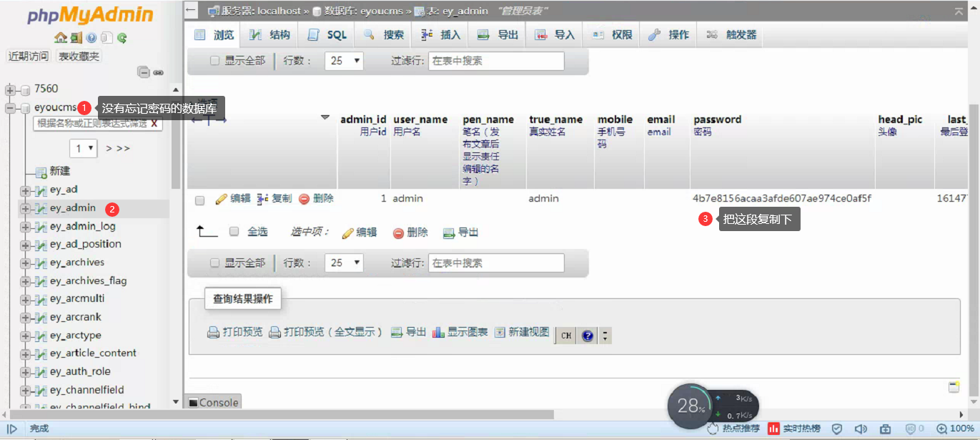This screenshot has width=980, height=440.
Task: Click the pencil edit icon in admin row
Action: coord(221,198)
